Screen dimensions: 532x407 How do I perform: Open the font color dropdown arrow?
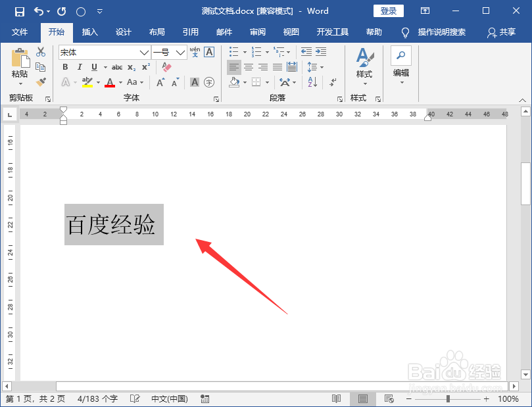click(x=120, y=82)
